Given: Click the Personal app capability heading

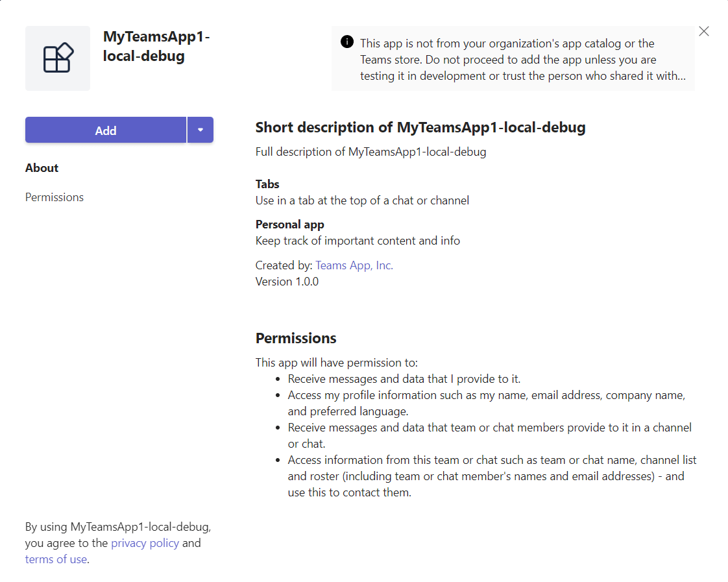Looking at the screenshot, I should (x=289, y=224).
